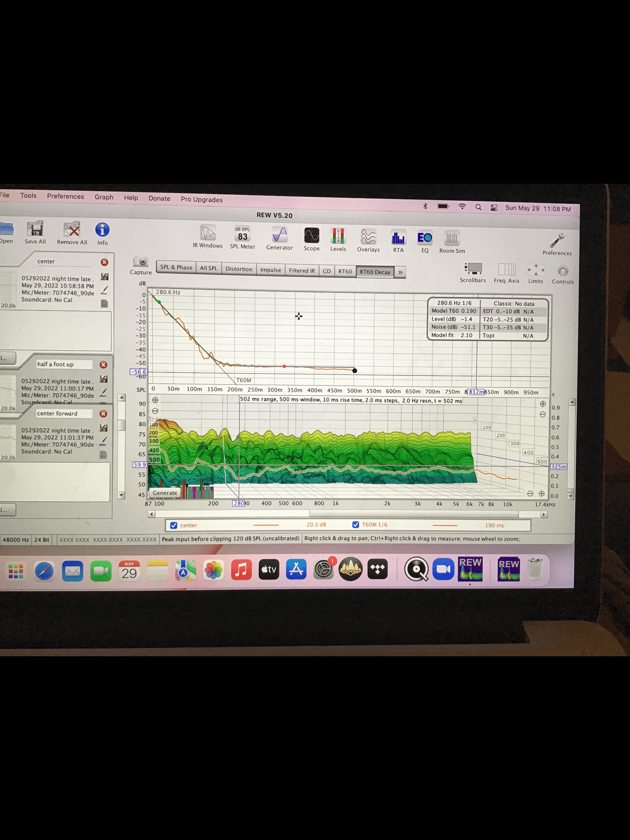Click the Save All floppy icon
Viewport: 630px width, 840px height.
[x=35, y=228]
